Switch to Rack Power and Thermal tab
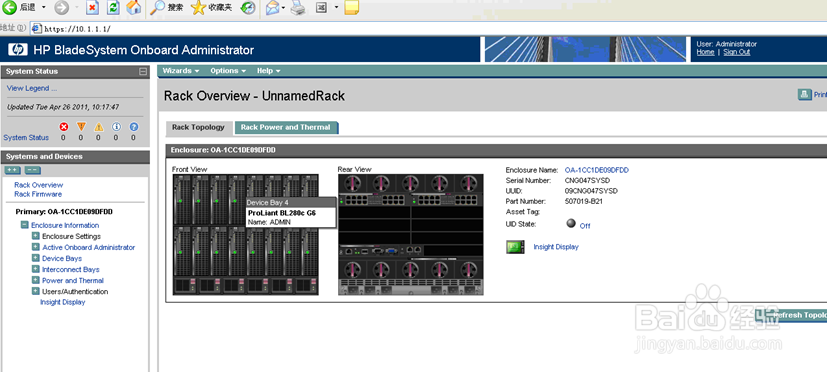This screenshot has width=828, height=372. coord(286,127)
